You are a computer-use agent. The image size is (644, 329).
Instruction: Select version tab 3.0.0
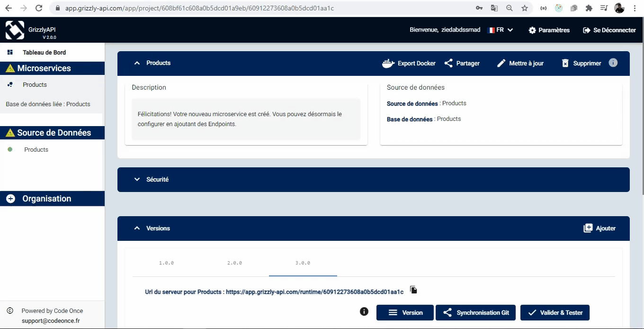click(x=303, y=263)
